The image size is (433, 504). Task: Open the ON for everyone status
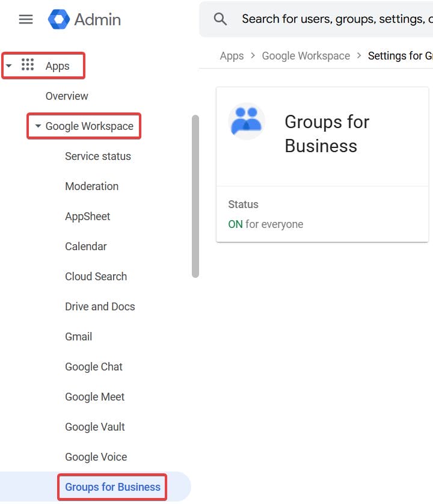click(x=266, y=224)
